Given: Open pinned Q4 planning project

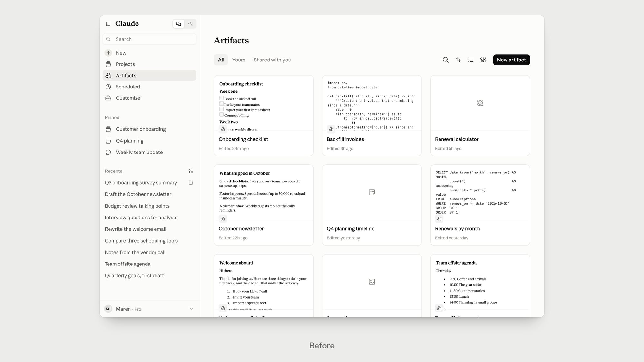Looking at the screenshot, I should (149, 141).
